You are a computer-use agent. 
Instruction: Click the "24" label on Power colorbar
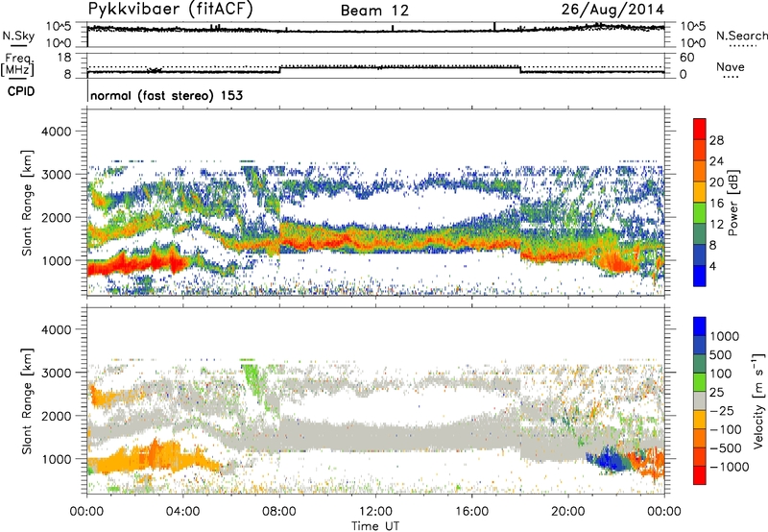[716, 161]
